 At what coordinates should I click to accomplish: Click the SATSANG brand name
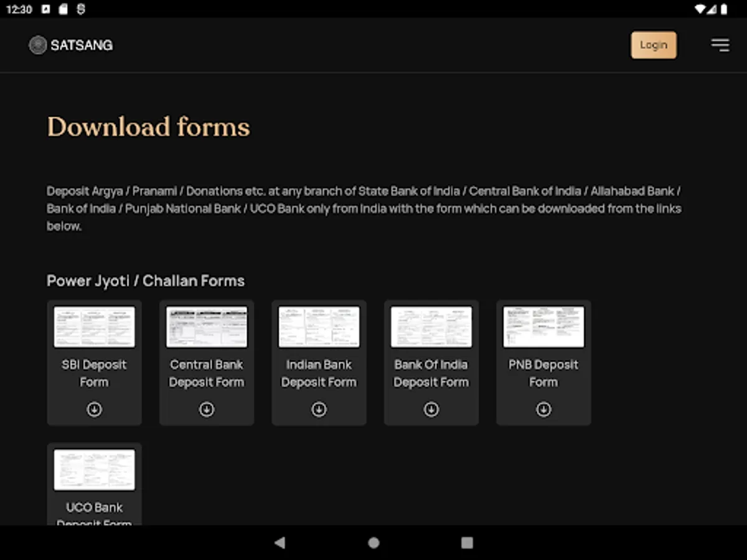coord(82,45)
